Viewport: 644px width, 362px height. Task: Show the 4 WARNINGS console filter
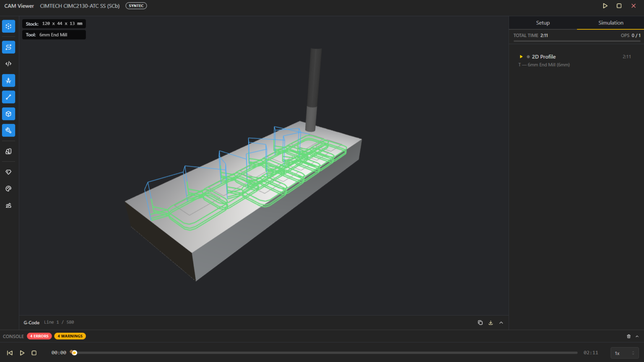(x=70, y=336)
